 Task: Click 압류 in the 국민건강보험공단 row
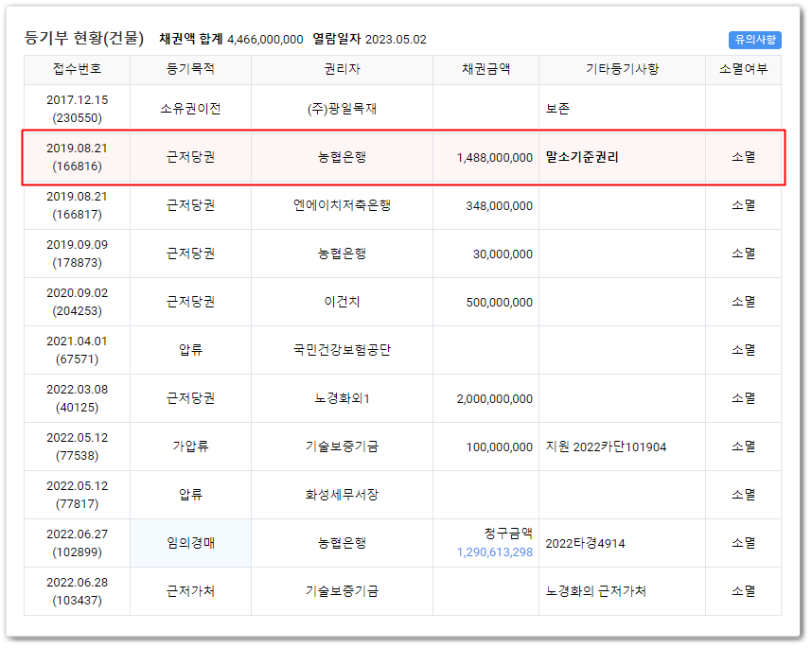tap(190, 350)
